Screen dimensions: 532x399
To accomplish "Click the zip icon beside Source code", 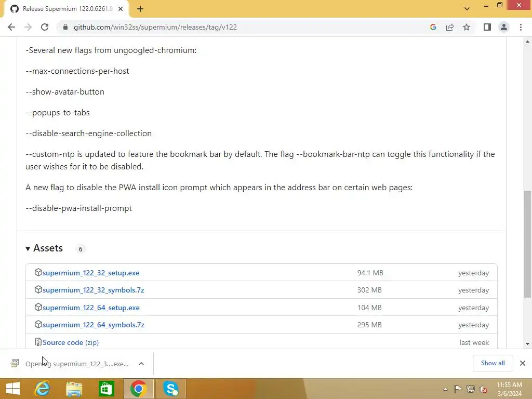I will pyautogui.click(x=38, y=342).
